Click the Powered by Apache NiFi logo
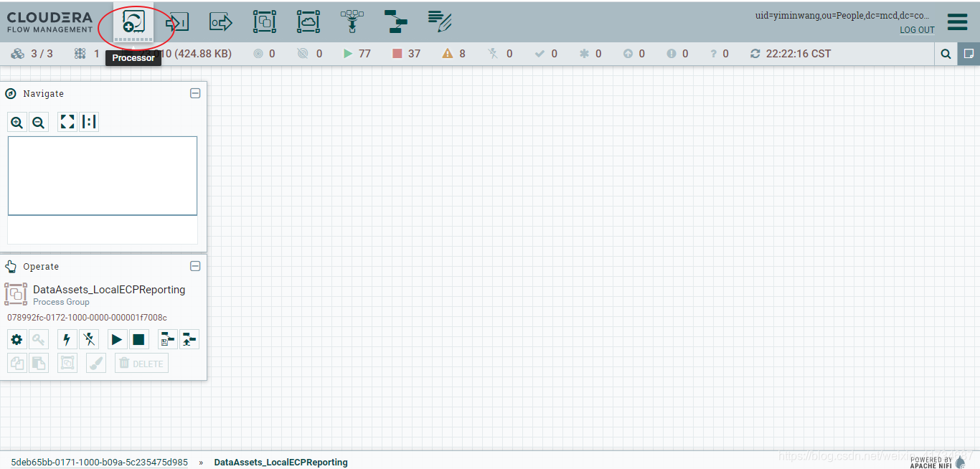Screen dimensions: 980x469 click(x=938, y=462)
